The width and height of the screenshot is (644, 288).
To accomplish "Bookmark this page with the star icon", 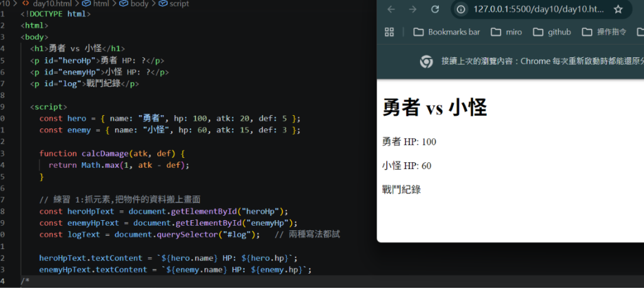I will [x=618, y=9].
